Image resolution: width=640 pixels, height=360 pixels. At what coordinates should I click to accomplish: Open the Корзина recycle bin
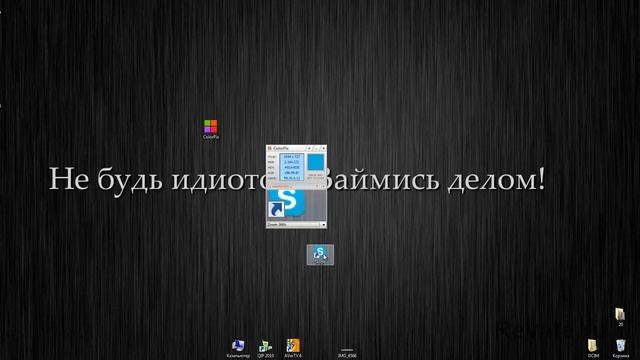(620, 349)
